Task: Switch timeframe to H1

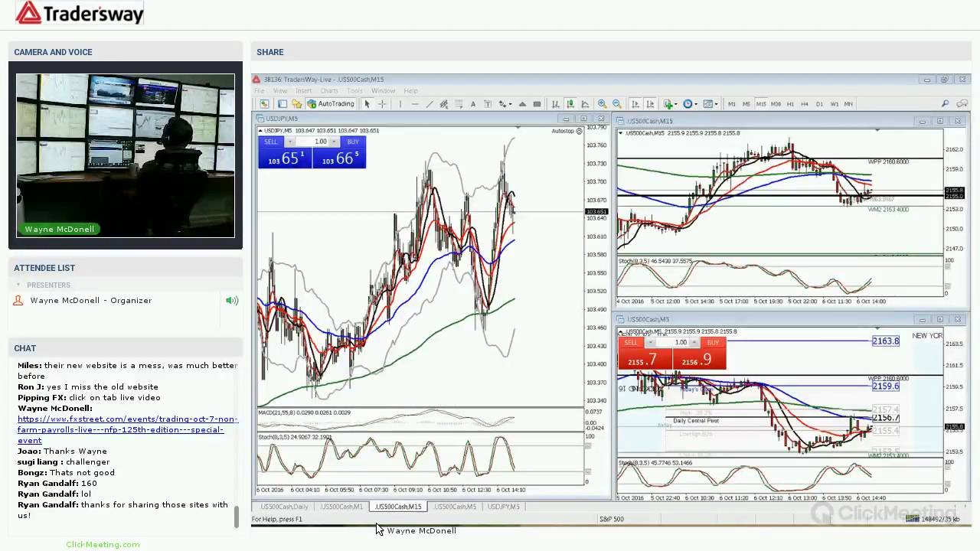Action: pos(790,103)
